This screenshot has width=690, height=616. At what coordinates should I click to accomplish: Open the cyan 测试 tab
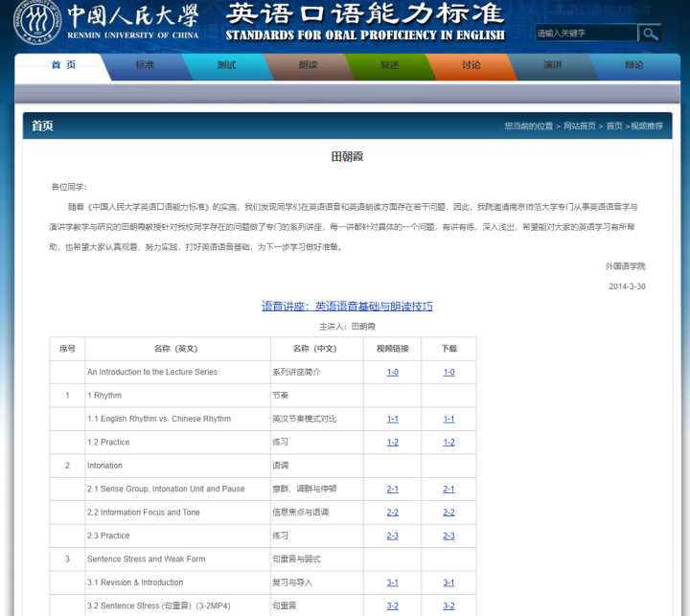pos(226,65)
